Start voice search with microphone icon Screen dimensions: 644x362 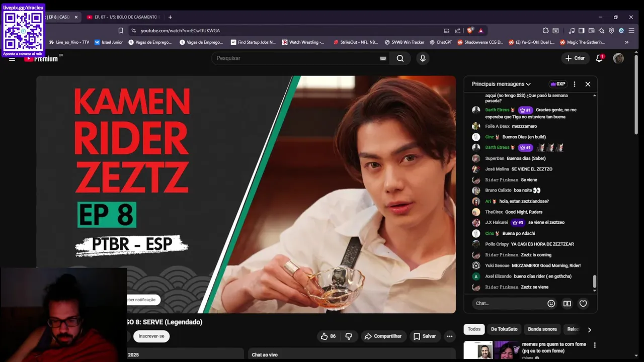423,58
